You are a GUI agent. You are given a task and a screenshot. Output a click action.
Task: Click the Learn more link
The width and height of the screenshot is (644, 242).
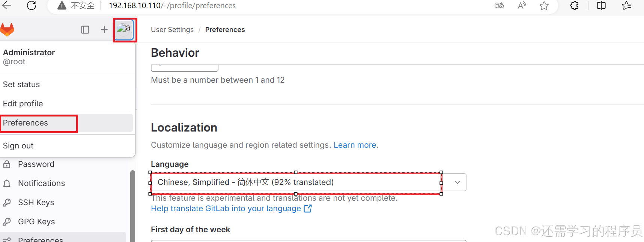click(356, 145)
